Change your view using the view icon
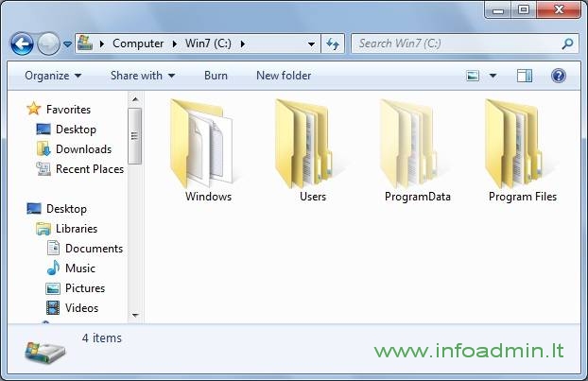 (x=473, y=76)
